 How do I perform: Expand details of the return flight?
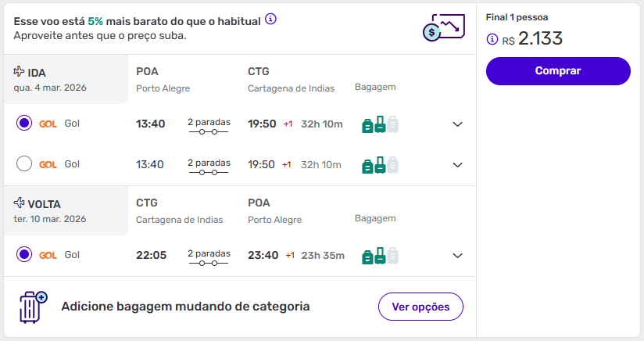(x=458, y=256)
